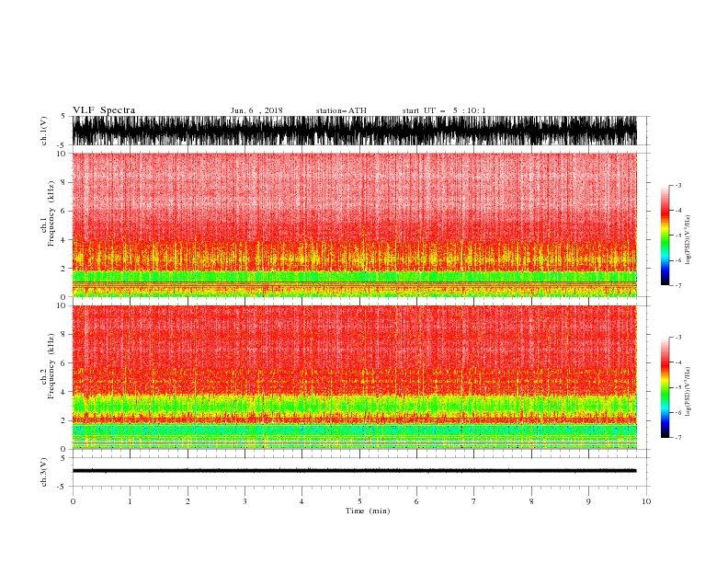728x563 pixels.
Task: Click the ch.2 spectrogram color bar
Action: click(x=665, y=387)
